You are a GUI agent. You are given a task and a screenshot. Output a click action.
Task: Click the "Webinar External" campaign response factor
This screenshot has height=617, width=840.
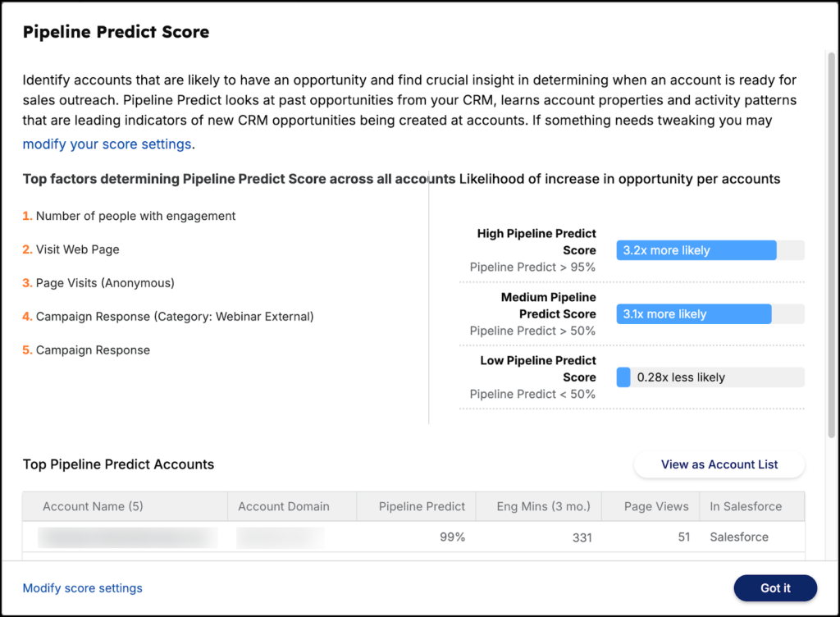click(x=174, y=317)
